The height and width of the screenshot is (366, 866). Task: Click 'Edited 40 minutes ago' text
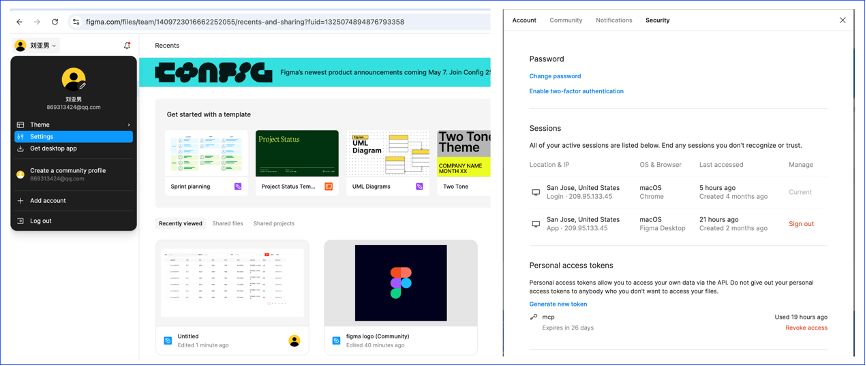coord(375,345)
